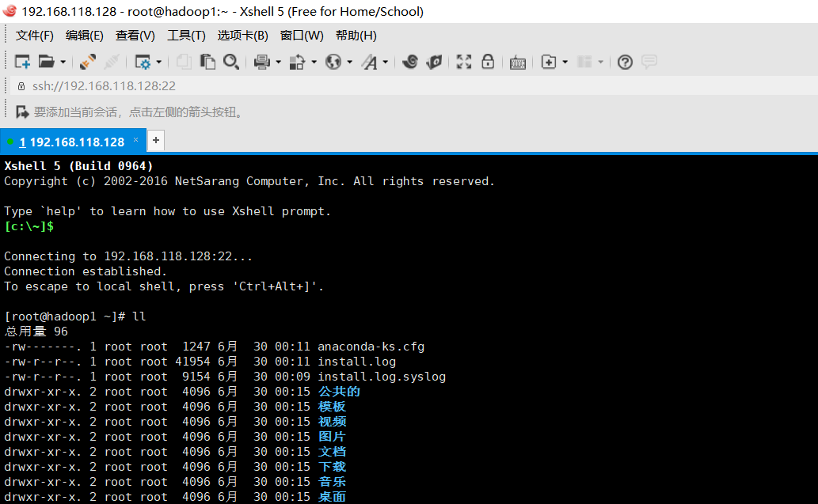Click the grayed chat bubble icon
Viewport: 818px width, 504px height.
point(649,62)
